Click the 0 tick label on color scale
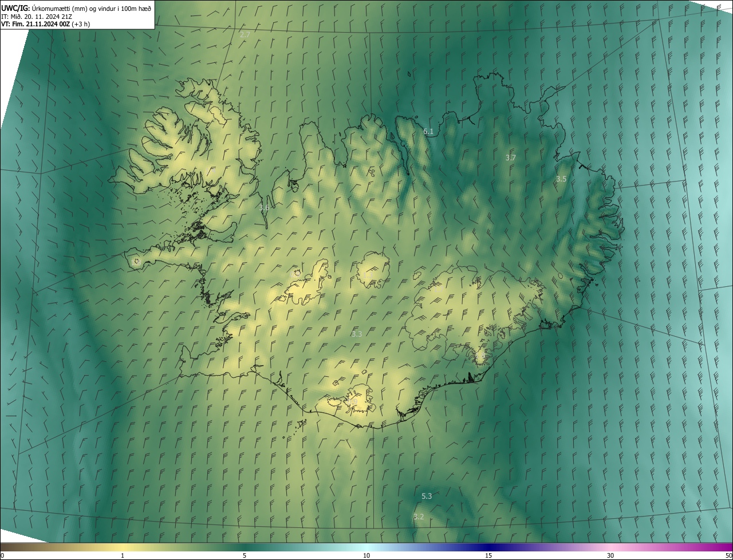 point(2,556)
